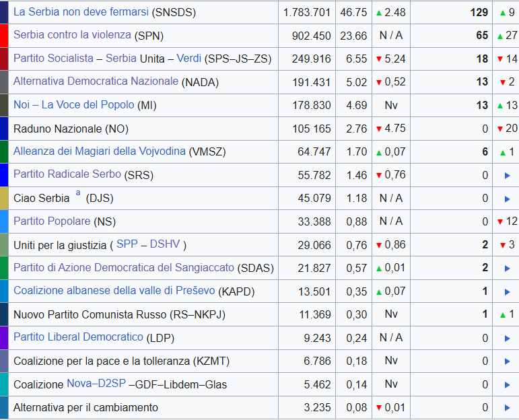Open the Partito Popolare link

(51, 221)
